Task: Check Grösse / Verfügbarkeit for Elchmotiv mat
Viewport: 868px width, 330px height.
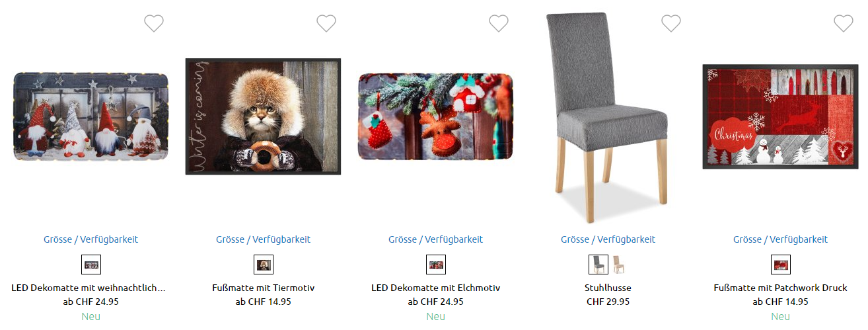Action: tap(436, 239)
